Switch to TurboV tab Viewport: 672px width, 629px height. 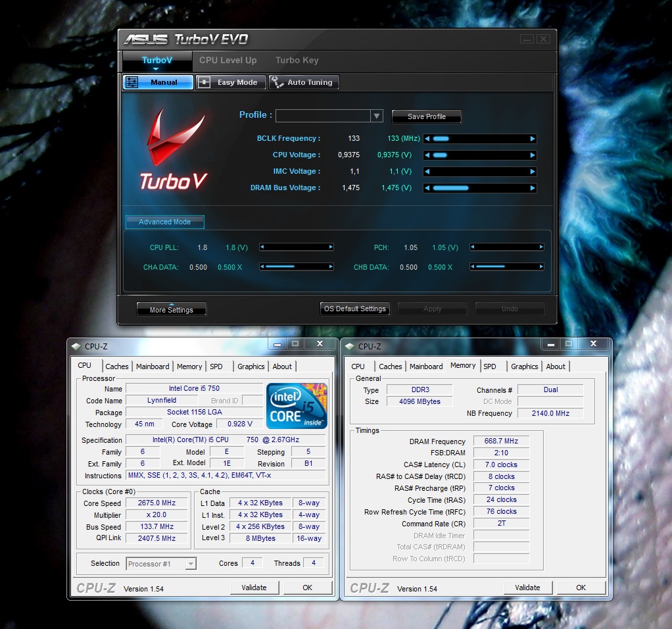click(x=157, y=61)
